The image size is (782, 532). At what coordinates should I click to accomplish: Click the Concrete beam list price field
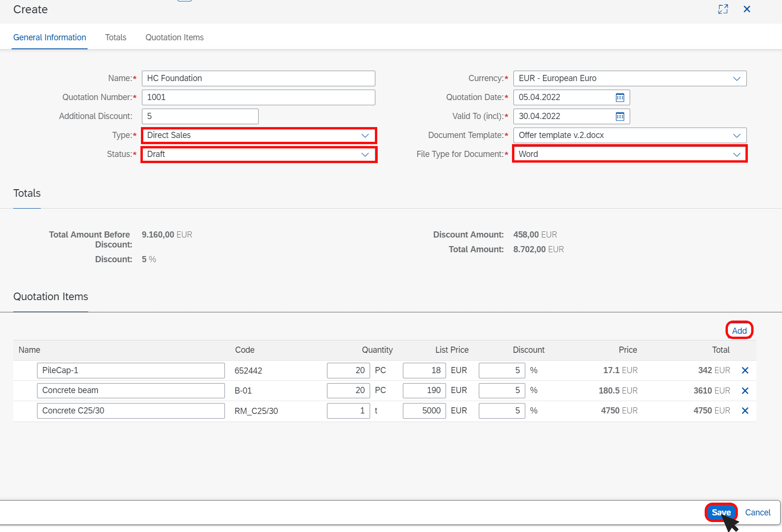(424, 390)
